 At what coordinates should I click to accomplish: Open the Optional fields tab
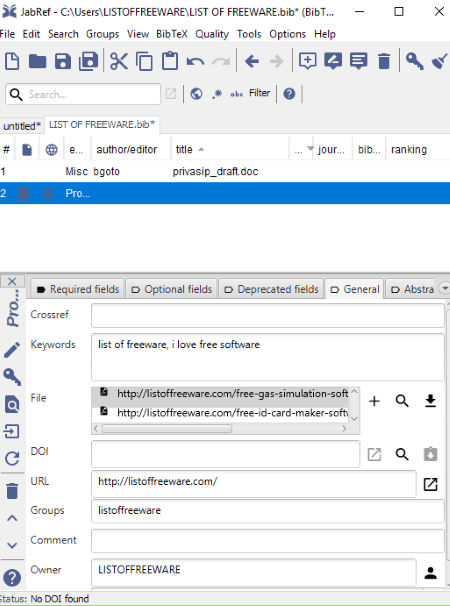point(172,289)
